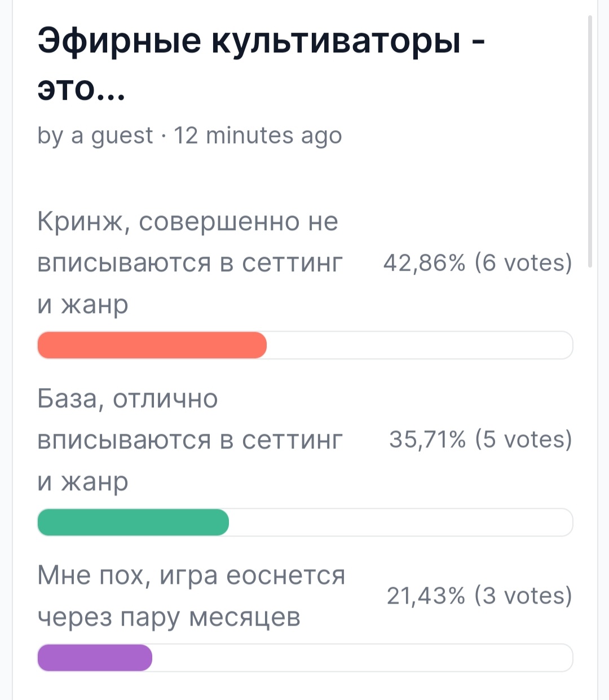The height and width of the screenshot is (700, 609).
Task: Click the vertical scrollbar thumb at right
Action: tap(590, 142)
